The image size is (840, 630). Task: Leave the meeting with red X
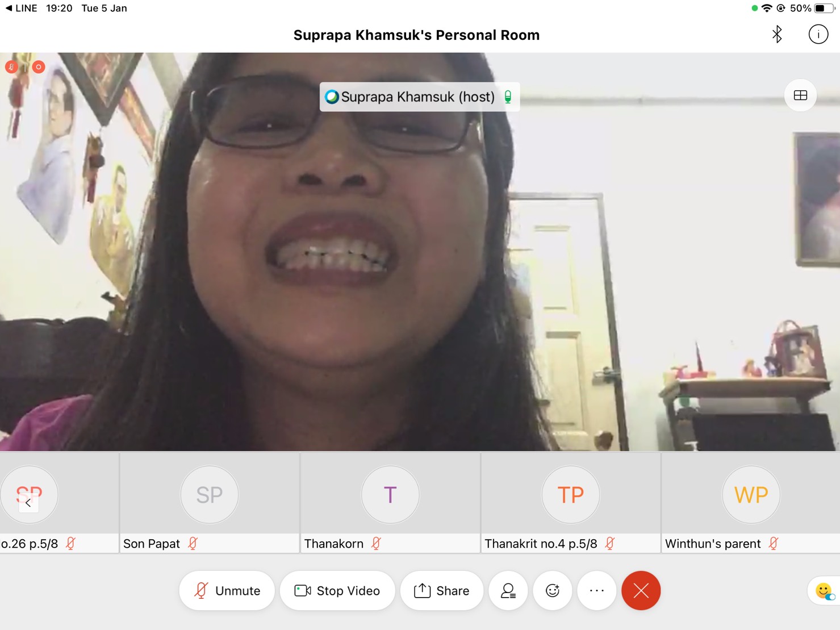641,591
